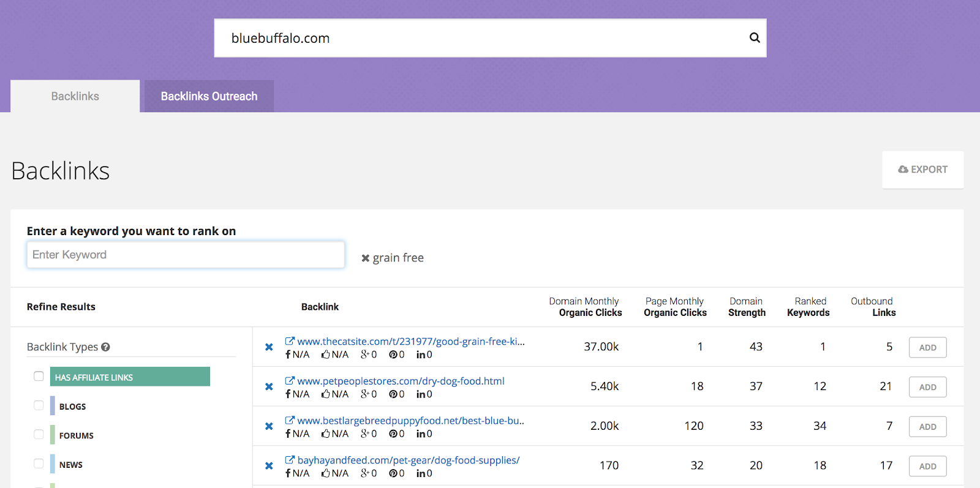
Task: Click external link icon beside bayhayandfeed.com URL
Action: (290, 460)
